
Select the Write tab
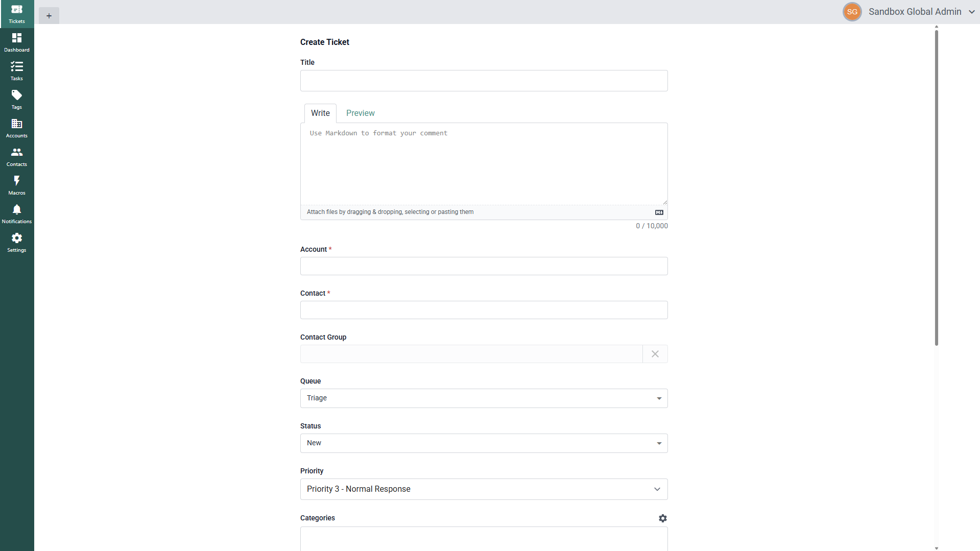[x=320, y=113]
